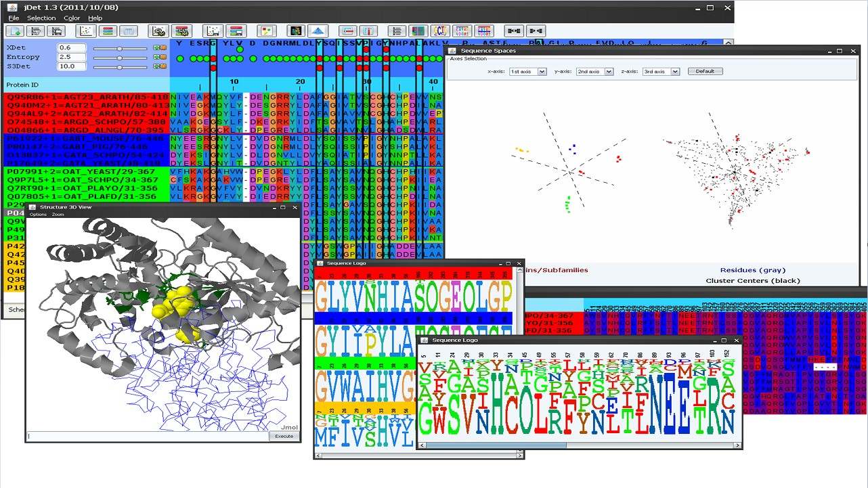868x488 pixels.
Task: Click the red-green-blue striped rows icon
Action: pos(107,31)
